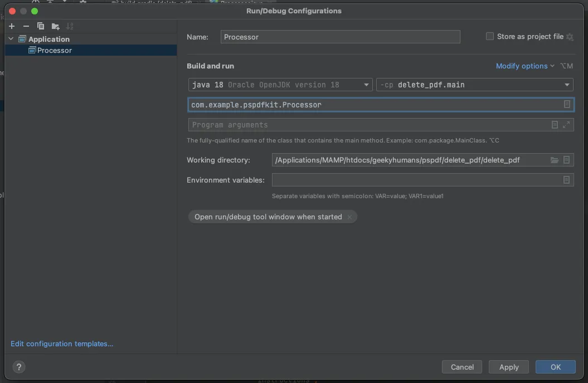The image size is (588, 383).
Task: Select the Processor configuration in the sidebar
Action: coord(54,50)
